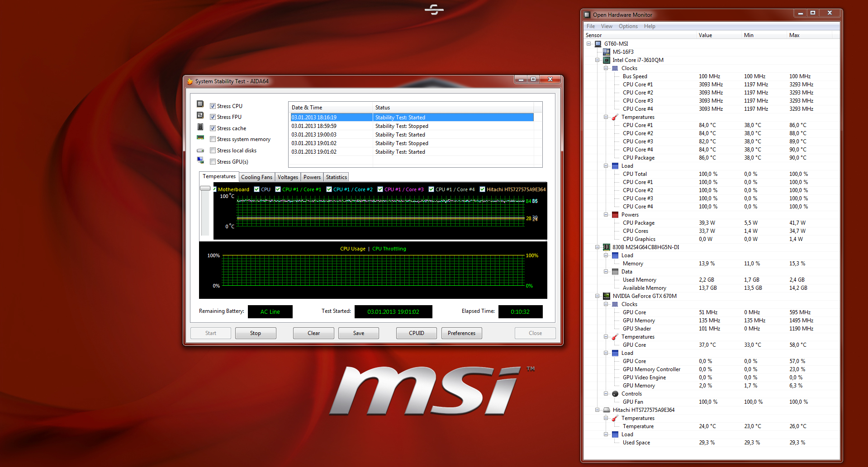Click the Stress CPU chip icon
868x467 pixels.
[200, 104]
